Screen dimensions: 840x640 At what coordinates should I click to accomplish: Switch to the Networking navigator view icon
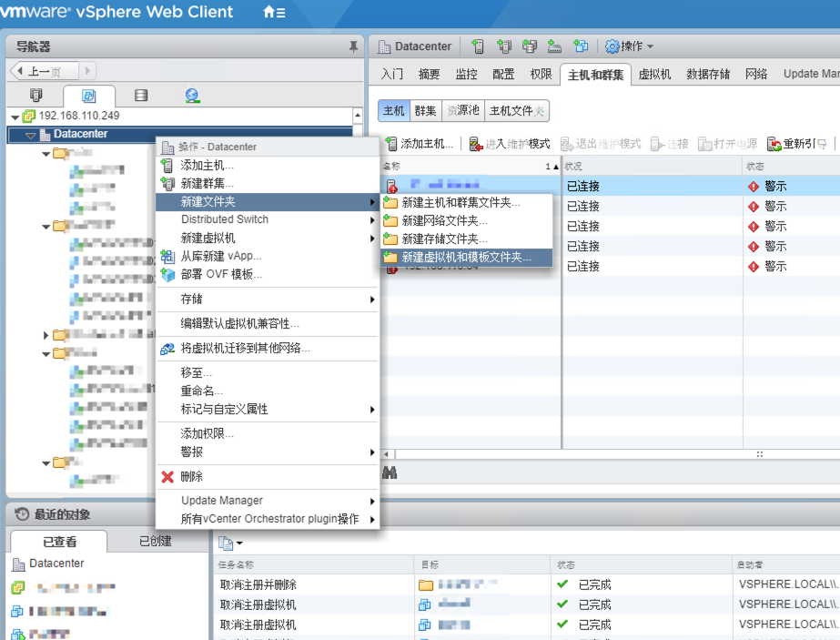click(192, 95)
